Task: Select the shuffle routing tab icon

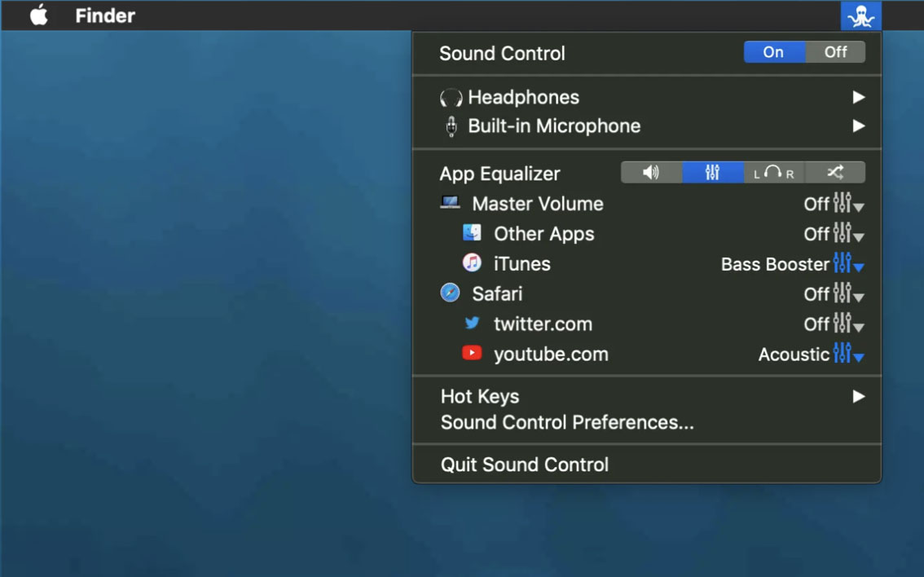Action: click(x=834, y=173)
